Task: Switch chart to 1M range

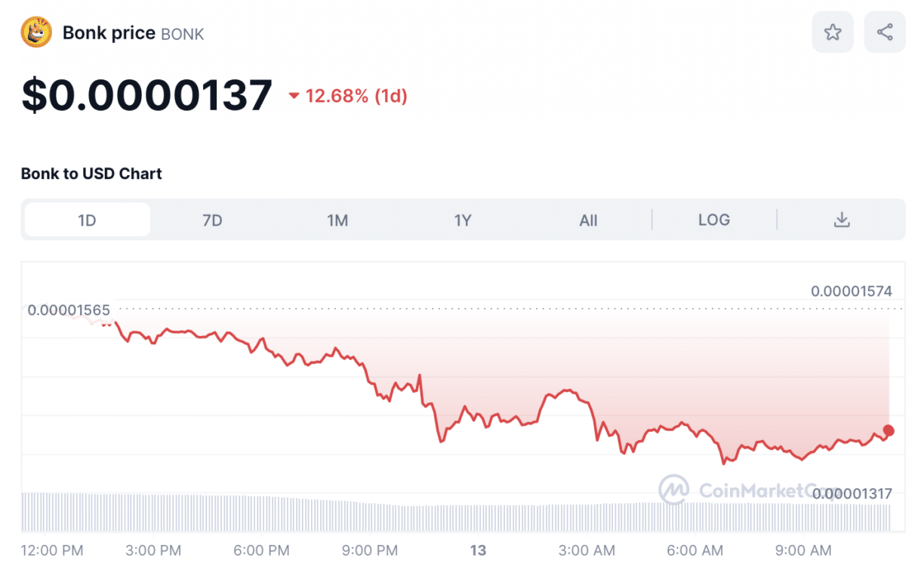Action: point(337,220)
